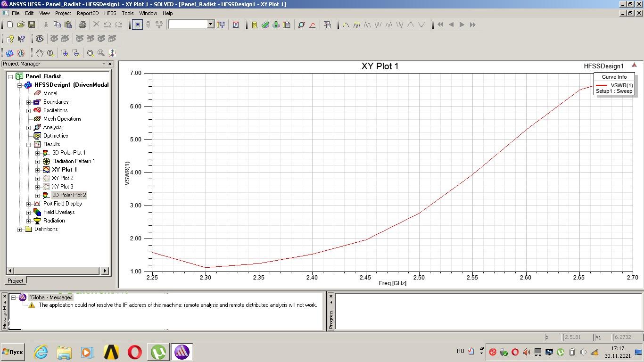The height and width of the screenshot is (362, 644).
Task: Click the What's This help cursor icon
Action: pyautogui.click(x=21, y=39)
